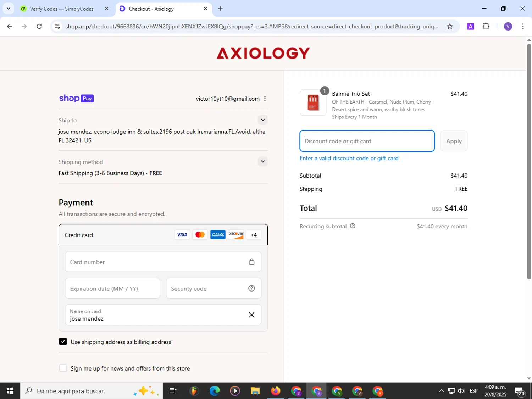The height and width of the screenshot is (399, 532).
Task: Click the Security code help icon
Action: pyautogui.click(x=251, y=288)
